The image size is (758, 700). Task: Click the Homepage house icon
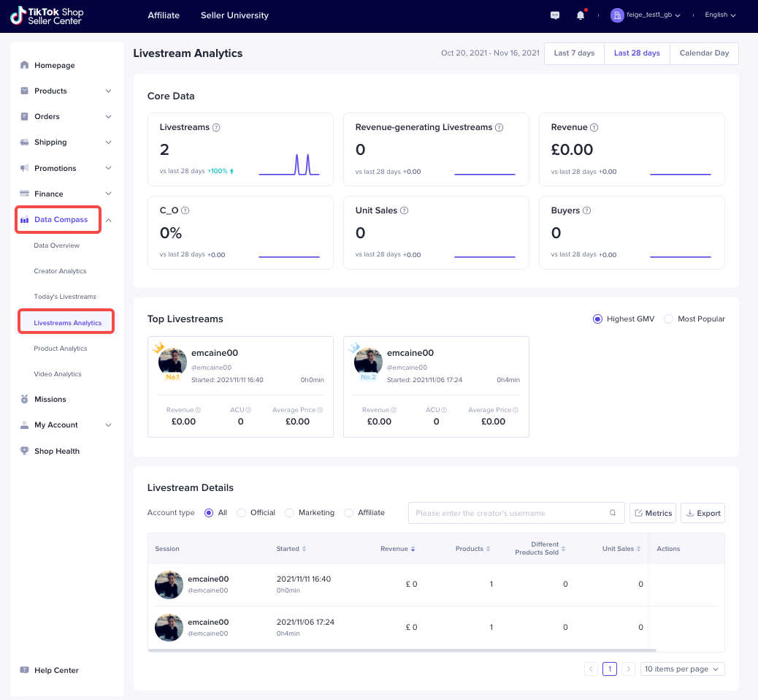25,65
